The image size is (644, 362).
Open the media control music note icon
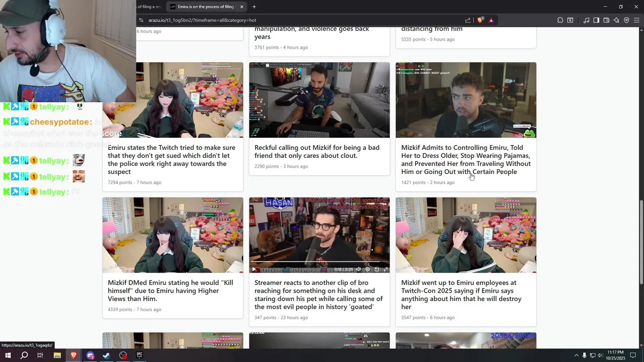(x=586, y=20)
